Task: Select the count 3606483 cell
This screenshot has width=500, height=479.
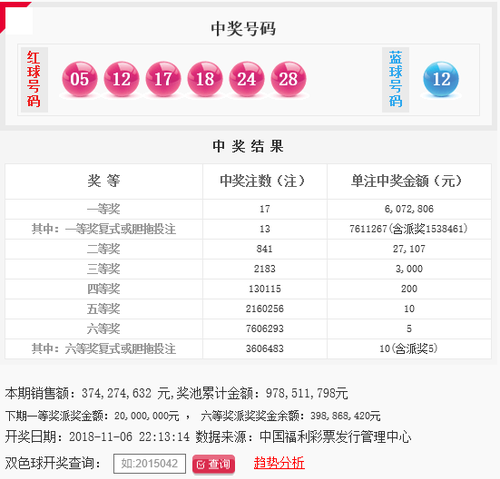Action: click(265, 349)
